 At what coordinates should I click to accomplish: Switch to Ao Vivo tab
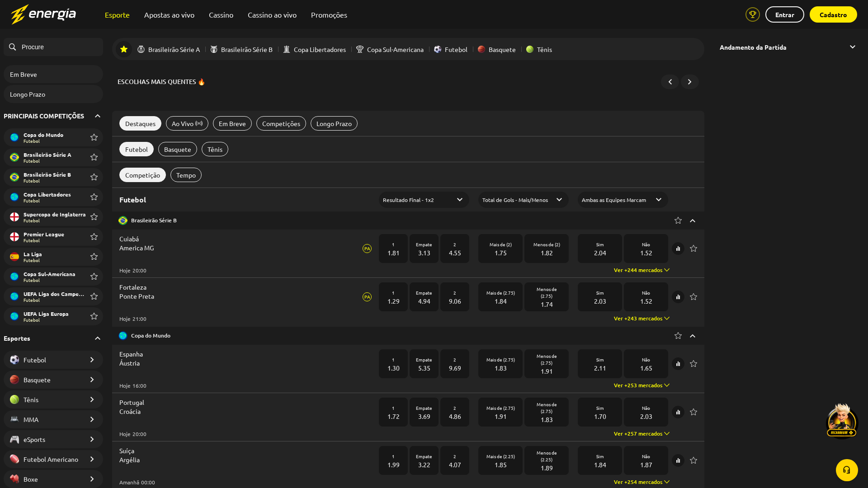(187, 123)
